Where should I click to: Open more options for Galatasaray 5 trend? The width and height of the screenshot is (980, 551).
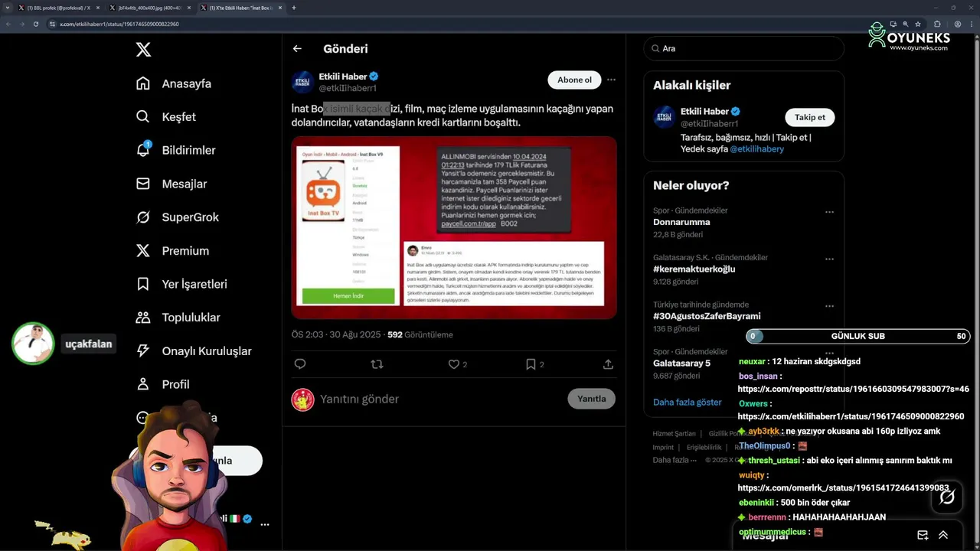tap(829, 353)
